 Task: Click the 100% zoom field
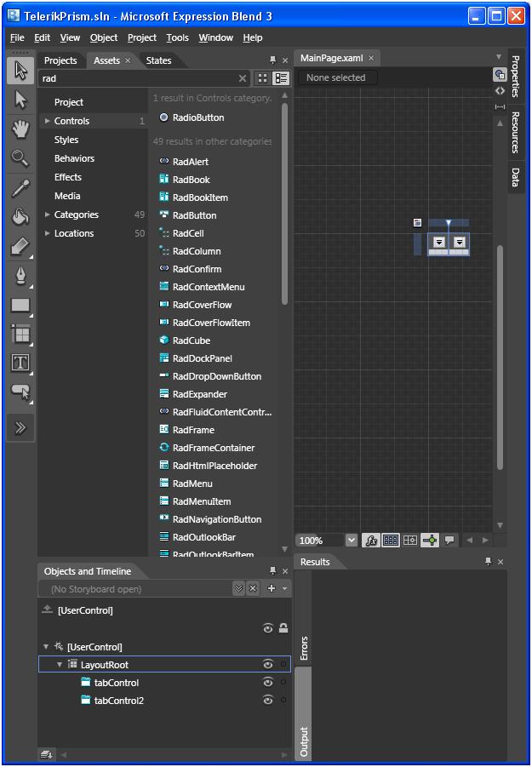coord(320,541)
